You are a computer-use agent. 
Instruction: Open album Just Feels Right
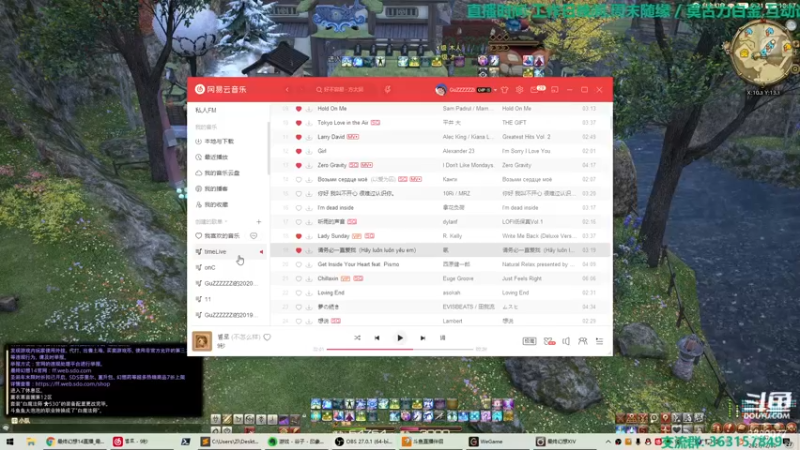(522, 279)
